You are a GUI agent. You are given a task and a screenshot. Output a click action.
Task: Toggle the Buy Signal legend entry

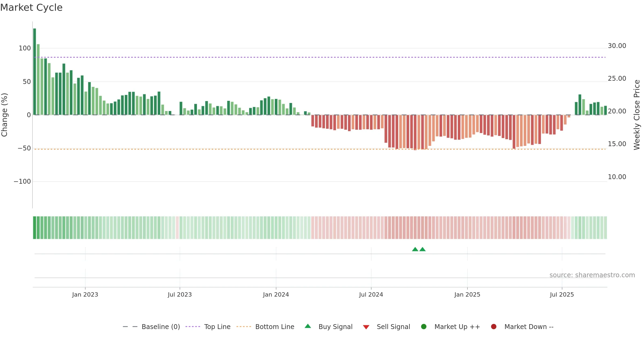pos(328,327)
